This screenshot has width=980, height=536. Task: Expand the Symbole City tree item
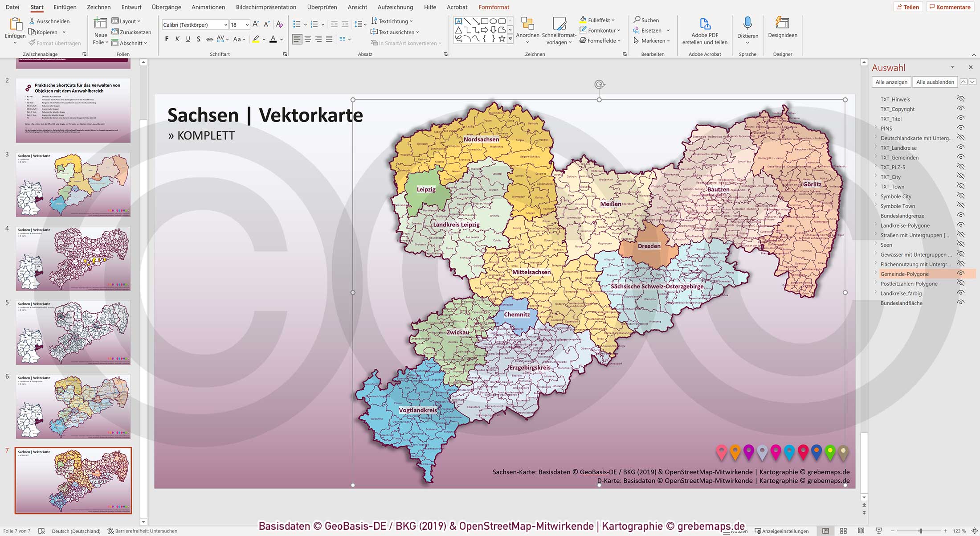(x=877, y=196)
